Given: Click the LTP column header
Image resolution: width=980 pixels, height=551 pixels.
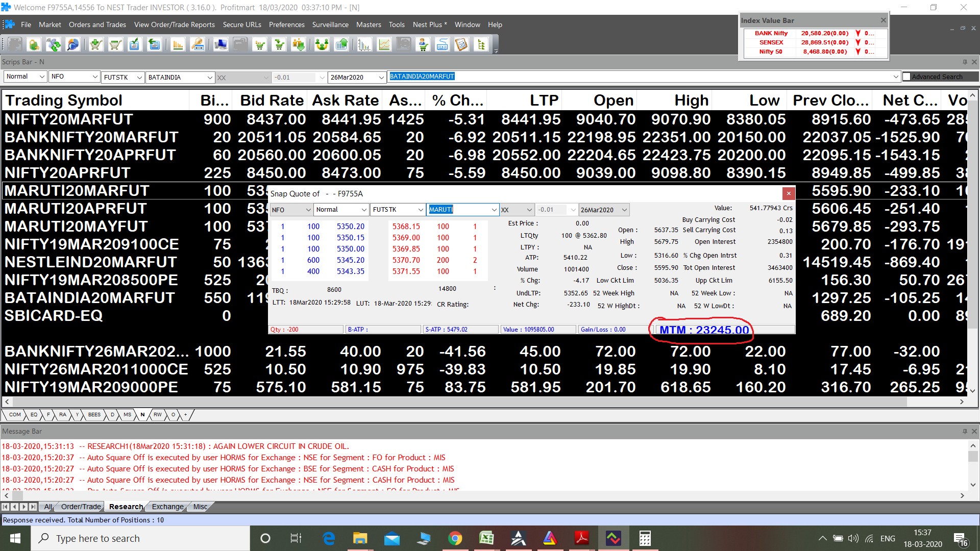Looking at the screenshot, I should (525, 101).
